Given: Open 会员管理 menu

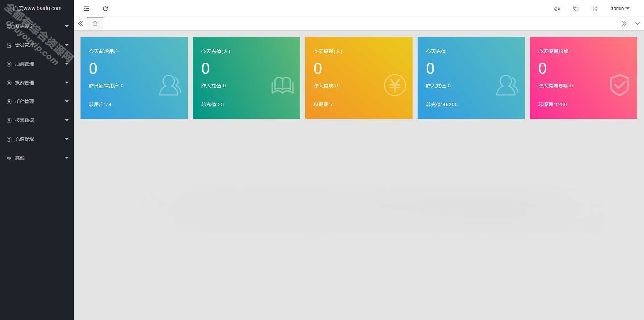Looking at the screenshot, I should 37,45.
